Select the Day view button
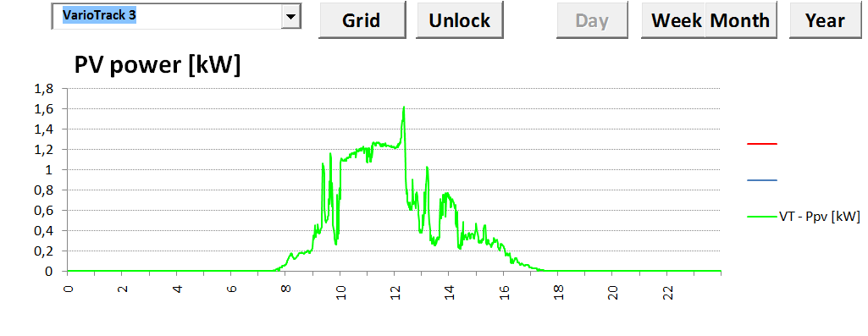This screenshot has width=868, height=336. click(592, 20)
